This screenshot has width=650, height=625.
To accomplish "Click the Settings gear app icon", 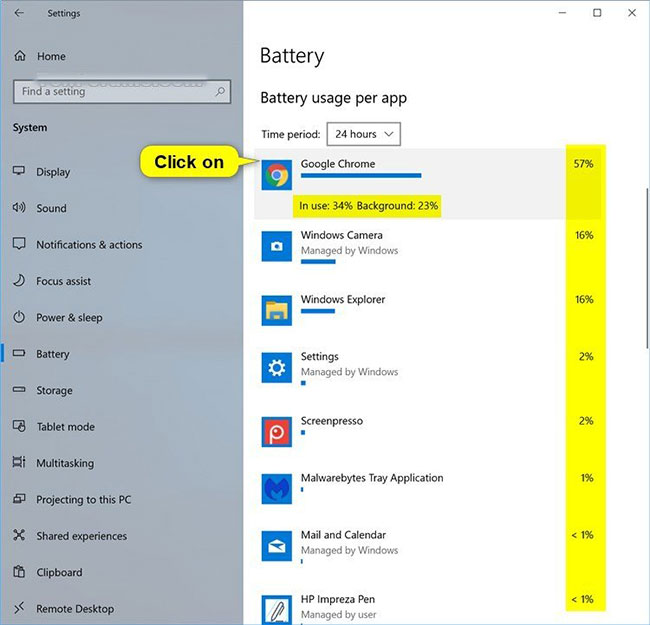I will coord(276,368).
